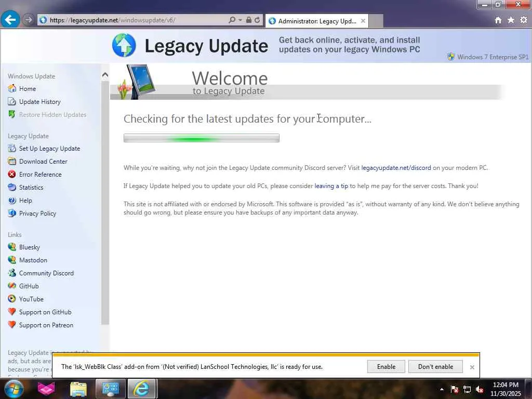532x399 pixels.
Task: Click Restore Hidden Updates link
Action: 52,115
